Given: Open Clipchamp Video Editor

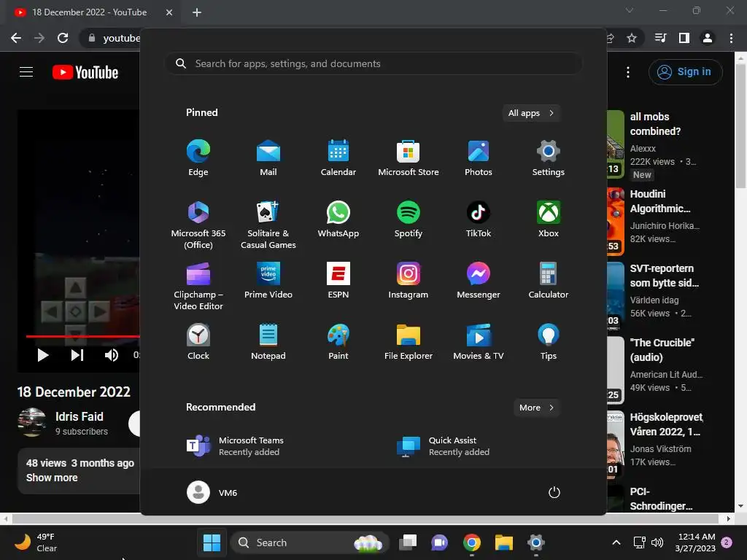Looking at the screenshot, I should click(x=198, y=286).
